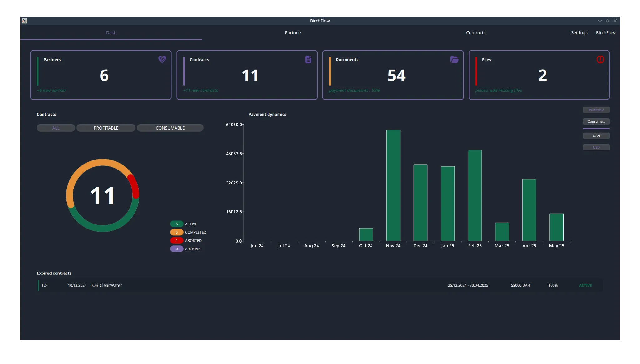Click the 100% completion value
Image resolution: width=640 pixels, height=364 pixels.
(x=553, y=285)
